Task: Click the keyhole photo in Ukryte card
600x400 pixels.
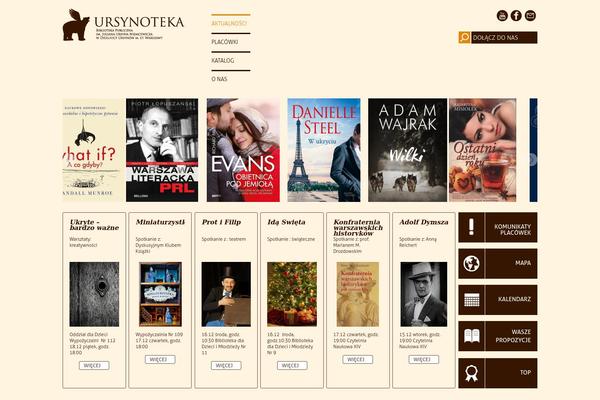Action: coord(94,294)
